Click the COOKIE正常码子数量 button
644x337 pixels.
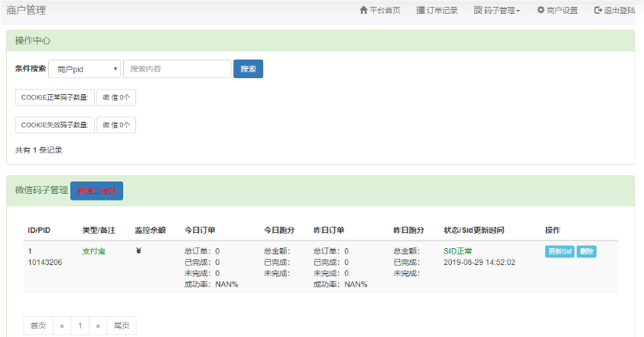[55, 97]
